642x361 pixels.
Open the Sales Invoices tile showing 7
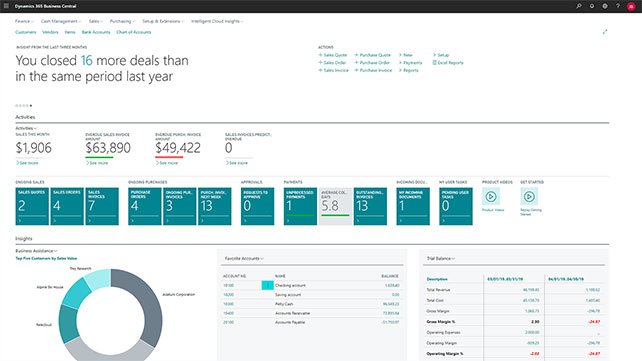[102, 206]
